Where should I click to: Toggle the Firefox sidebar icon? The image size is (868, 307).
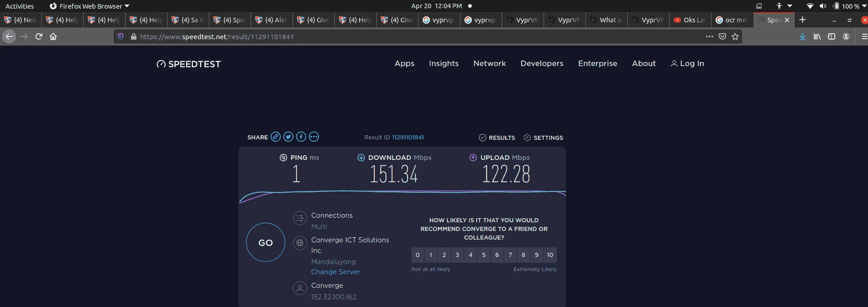coord(832,36)
